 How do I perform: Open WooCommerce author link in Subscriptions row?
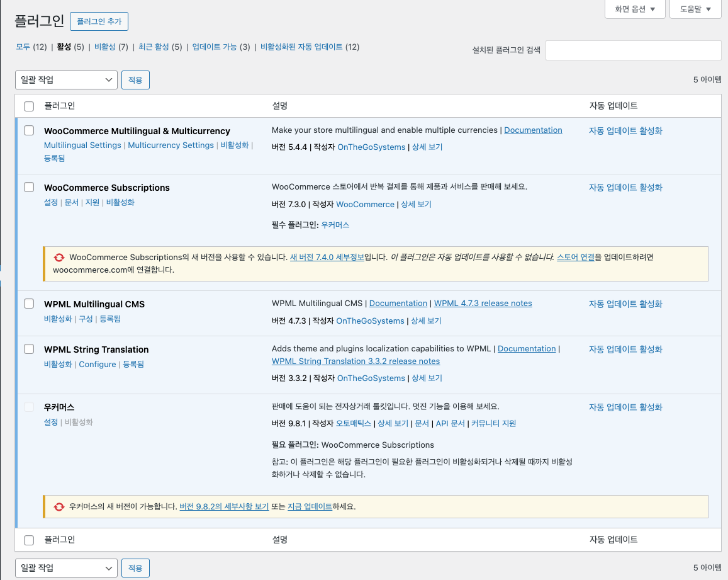point(365,204)
